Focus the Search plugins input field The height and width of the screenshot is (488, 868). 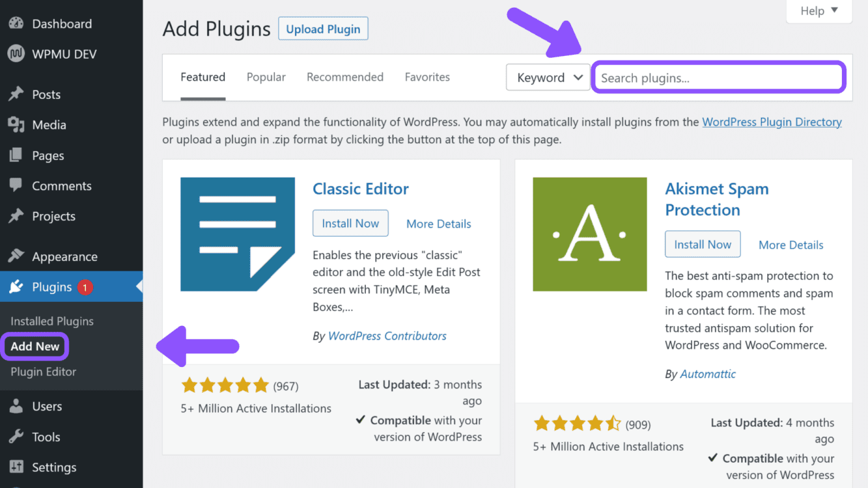point(719,77)
